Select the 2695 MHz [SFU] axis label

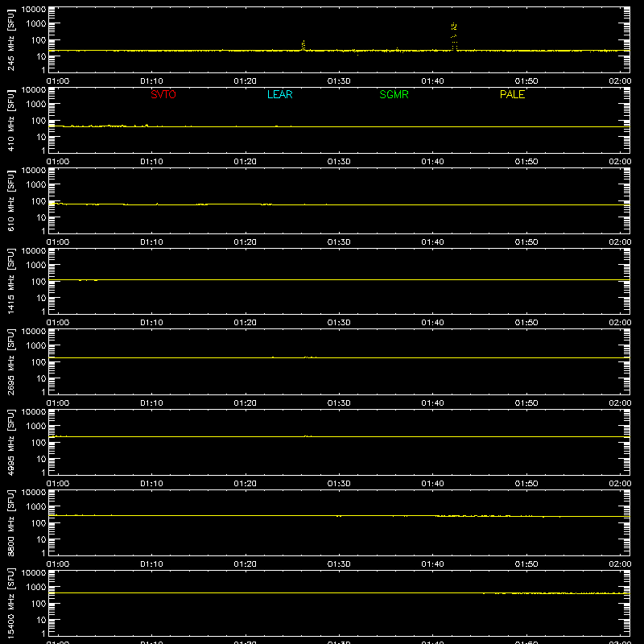point(10,361)
